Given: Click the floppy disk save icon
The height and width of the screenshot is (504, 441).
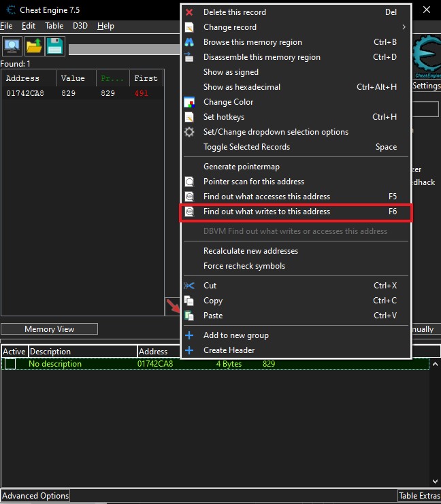Looking at the screenshot, I should pos(55,46).
